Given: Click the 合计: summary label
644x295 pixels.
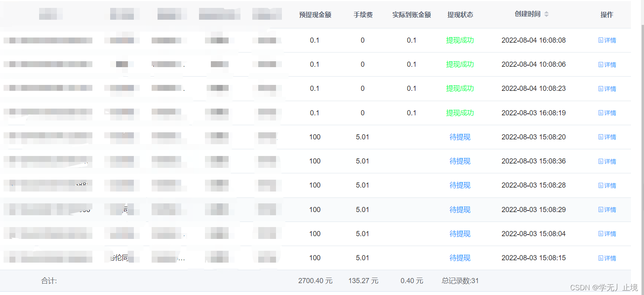Looking at the screenshot, I should tap(49, 281).
